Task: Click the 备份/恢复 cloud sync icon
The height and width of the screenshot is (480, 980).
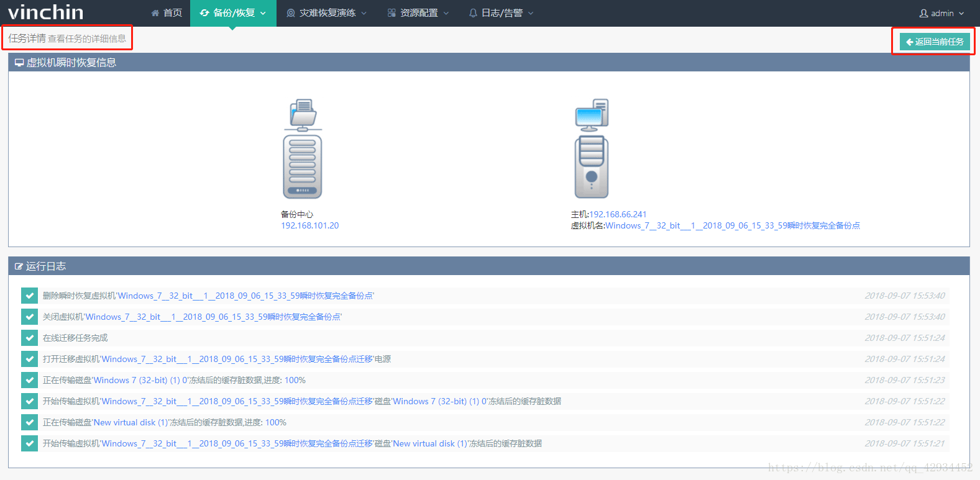Action: coord(204,13)
